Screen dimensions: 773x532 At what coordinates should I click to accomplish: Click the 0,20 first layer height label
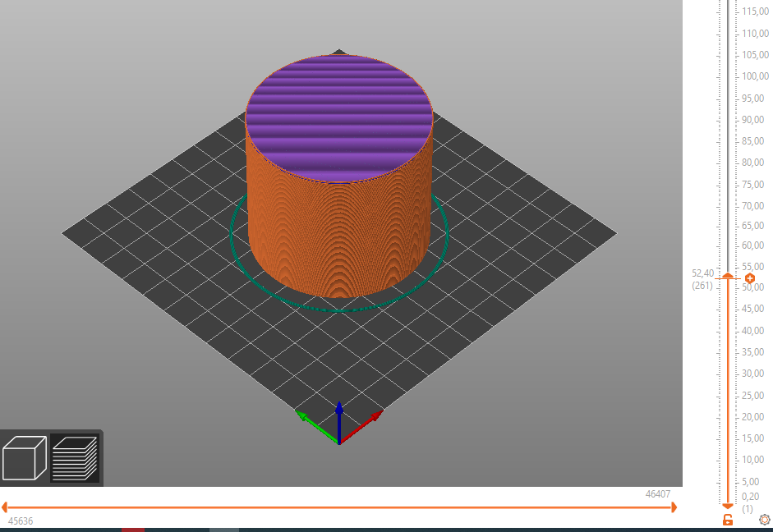pyautogui.click(x=750, y=497)
